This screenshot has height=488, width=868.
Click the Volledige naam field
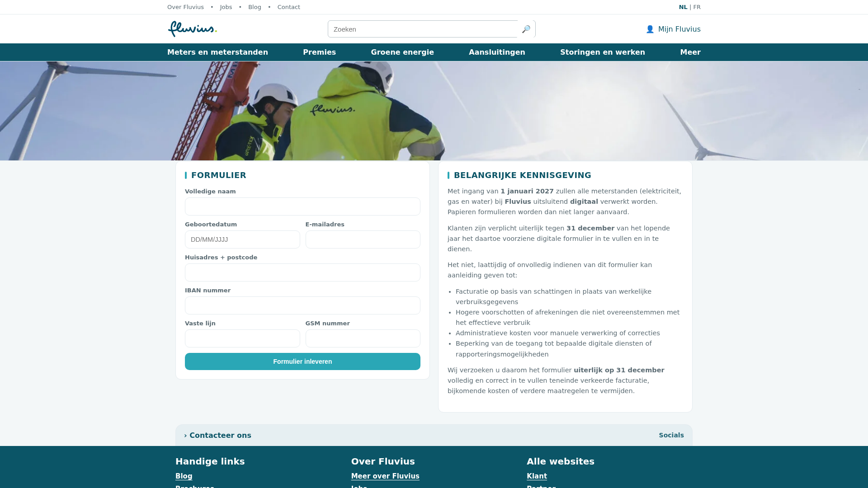tap(302, 206)
